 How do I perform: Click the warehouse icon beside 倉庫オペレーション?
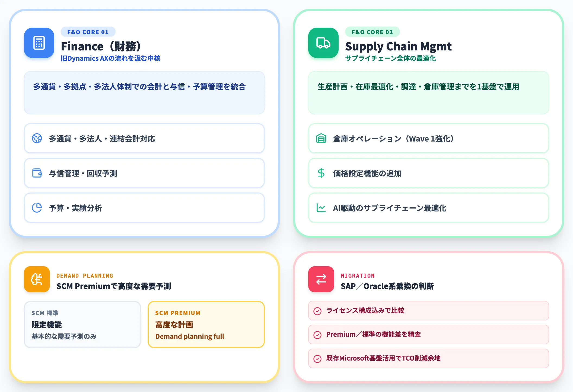point(321,138)
